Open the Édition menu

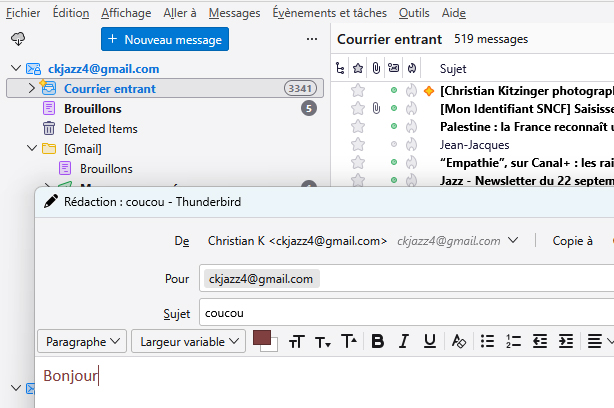tap(71, 13)
